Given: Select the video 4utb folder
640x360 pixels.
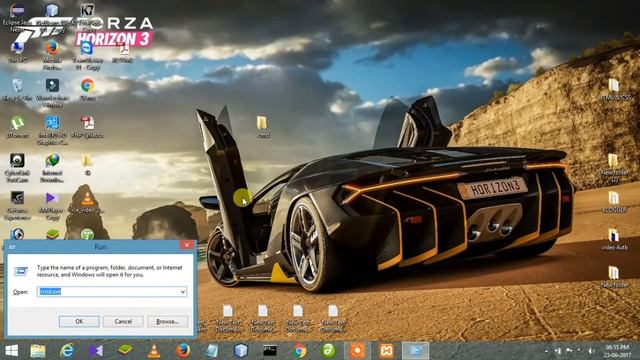Looking at the screenshot, I should [614, 239].
